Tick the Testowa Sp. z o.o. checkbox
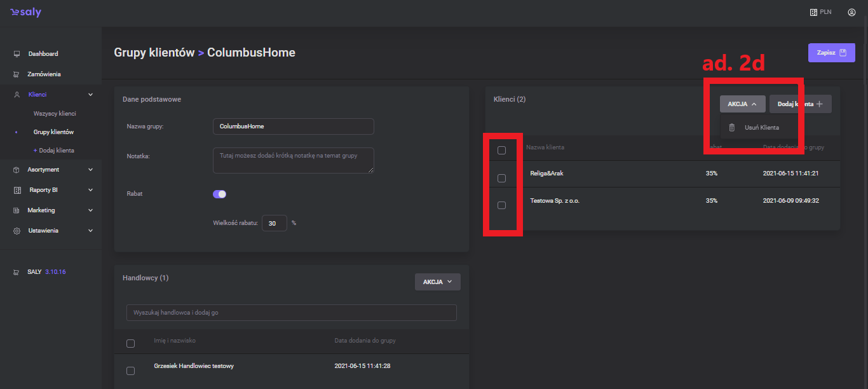 [501, 205]
